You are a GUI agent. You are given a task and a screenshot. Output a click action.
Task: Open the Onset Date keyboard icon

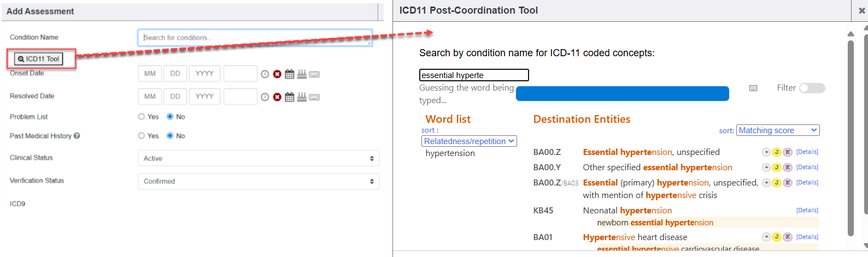(314, 74)
